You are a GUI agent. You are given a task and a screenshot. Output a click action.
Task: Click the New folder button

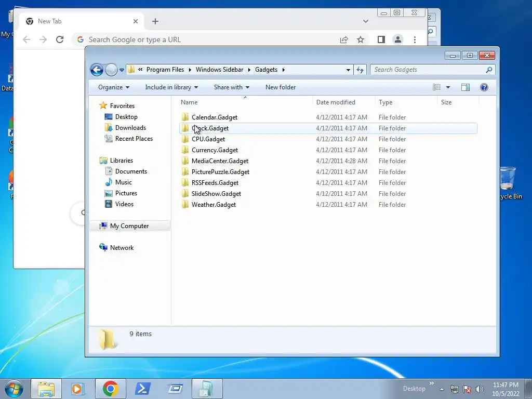[x=281, y=87]
